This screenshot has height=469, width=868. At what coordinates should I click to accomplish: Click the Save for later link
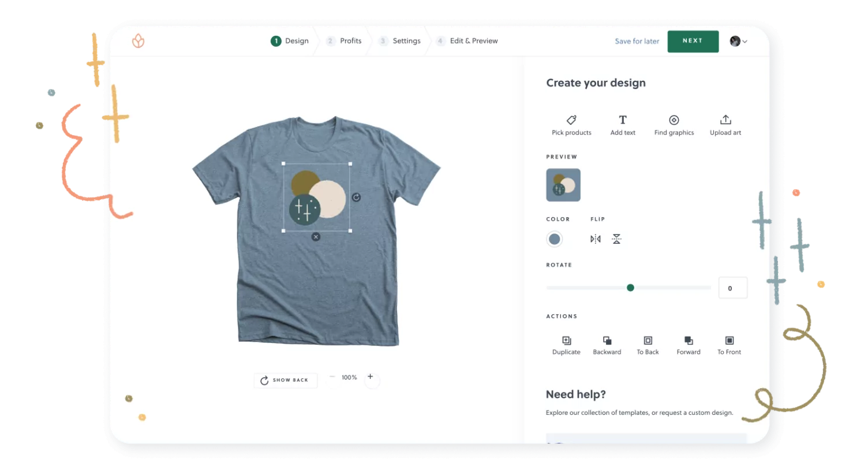tap(637, 41)
